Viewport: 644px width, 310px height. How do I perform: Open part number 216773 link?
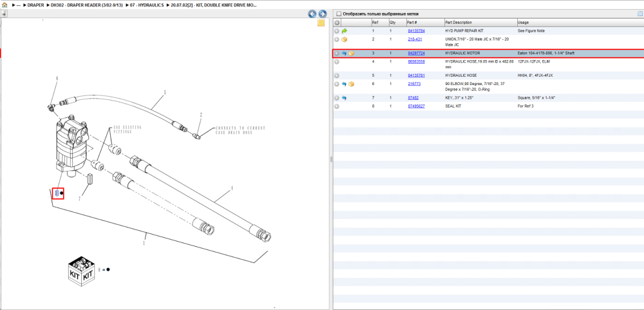click(414, 84)
